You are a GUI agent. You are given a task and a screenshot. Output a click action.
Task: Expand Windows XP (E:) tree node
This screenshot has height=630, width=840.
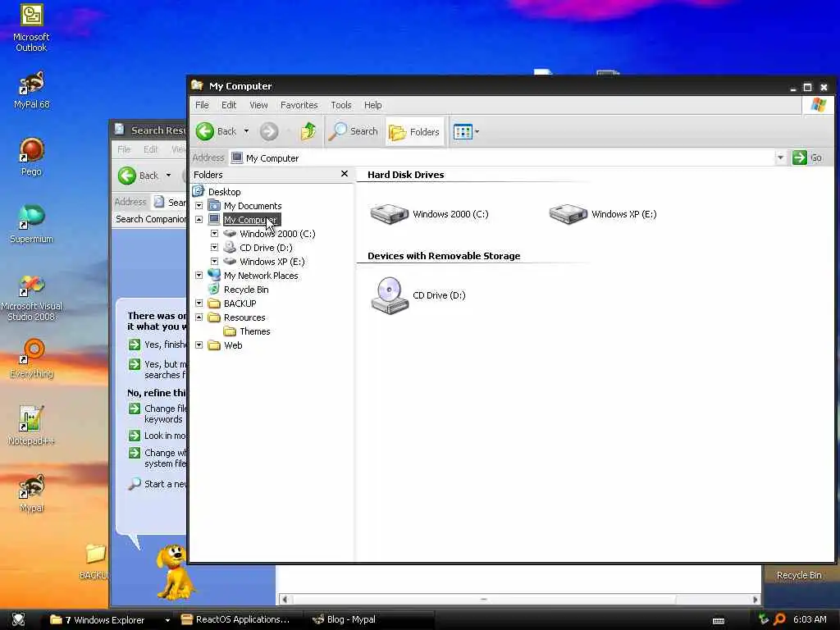[214, 262]
